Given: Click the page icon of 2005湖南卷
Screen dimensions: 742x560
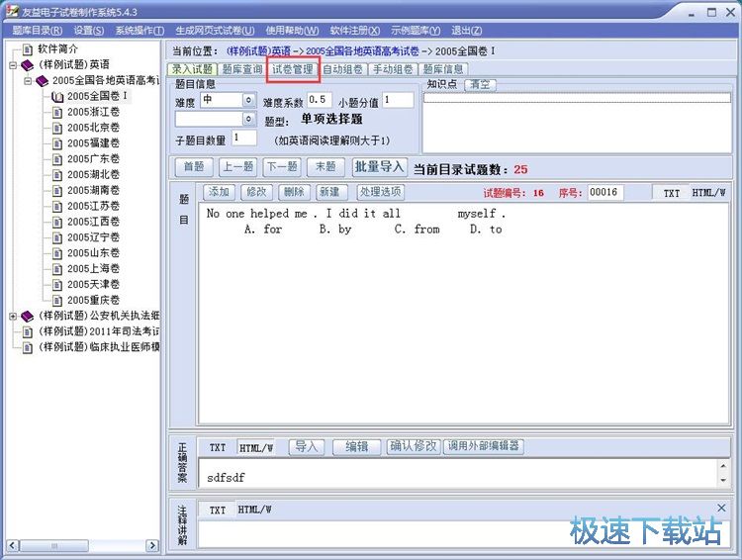Looking at the screenshot, I should (x=57, y=191).
